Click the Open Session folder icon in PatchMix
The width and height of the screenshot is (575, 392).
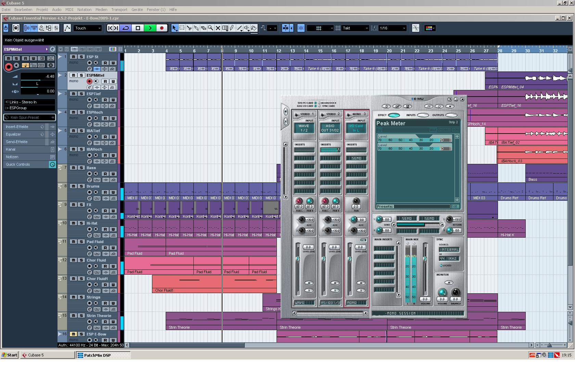[x=397, y=106]
